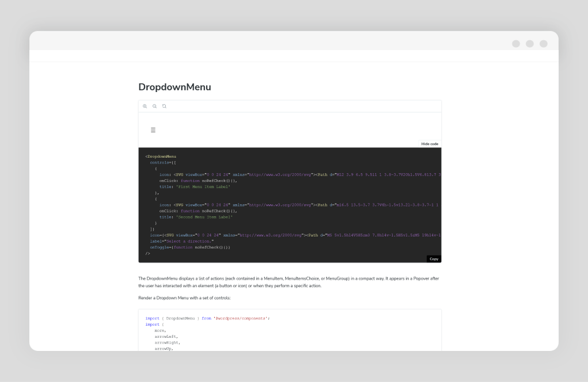Click the last window control circle
This screenshot has height=382, width=588.
pyautogui.click(x=544, y=44)
